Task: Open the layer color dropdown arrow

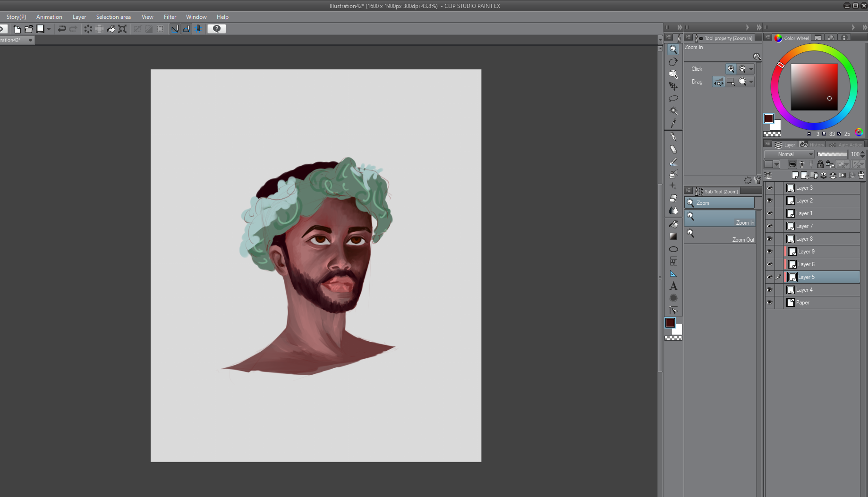Action: (x=776, y=164)
